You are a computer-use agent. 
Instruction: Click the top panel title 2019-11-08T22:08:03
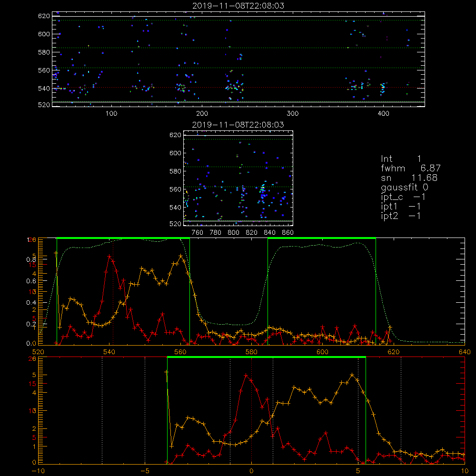(x=238, y=6)
